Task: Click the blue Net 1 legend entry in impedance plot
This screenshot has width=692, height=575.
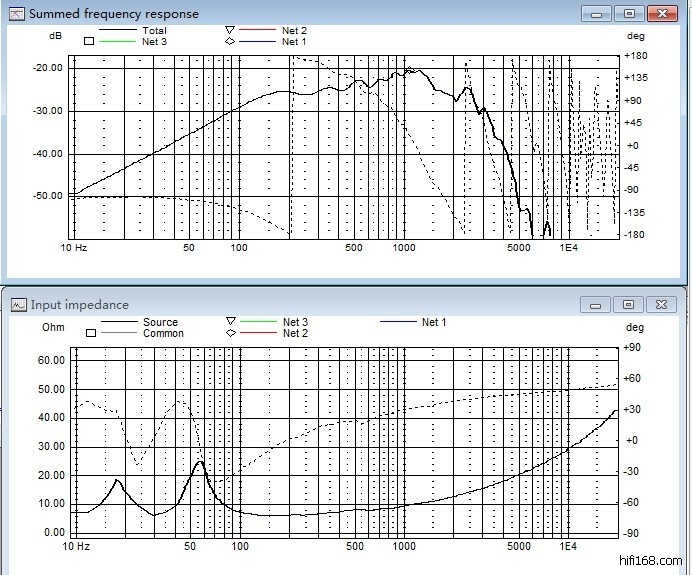Action: click(434, 322)
